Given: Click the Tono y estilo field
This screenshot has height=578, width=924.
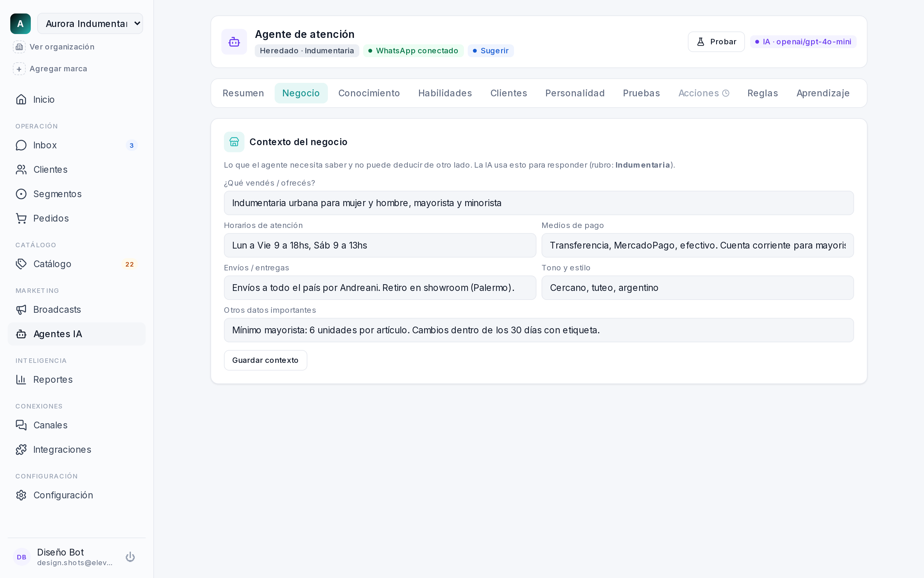Looking at the screenshot, I should [697, 288].
